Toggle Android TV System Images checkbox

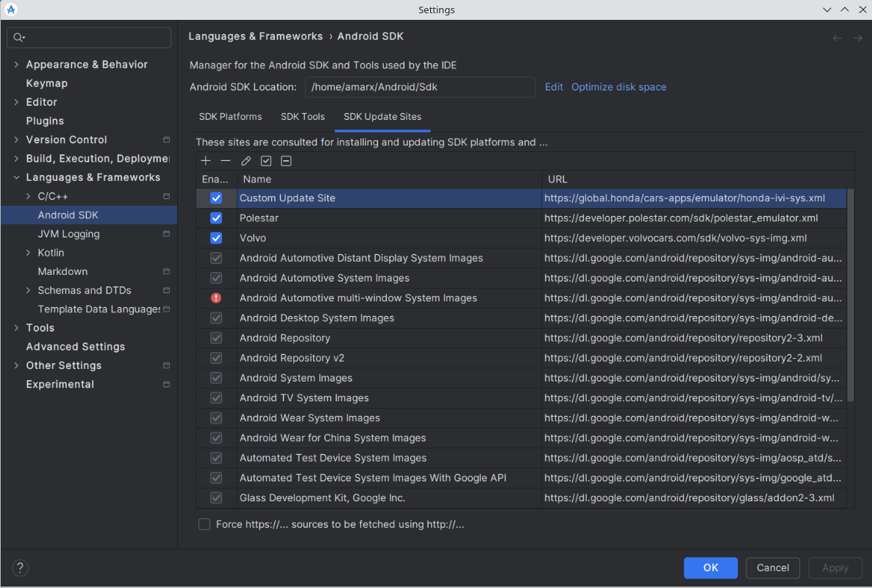click(x=216, y=398)
